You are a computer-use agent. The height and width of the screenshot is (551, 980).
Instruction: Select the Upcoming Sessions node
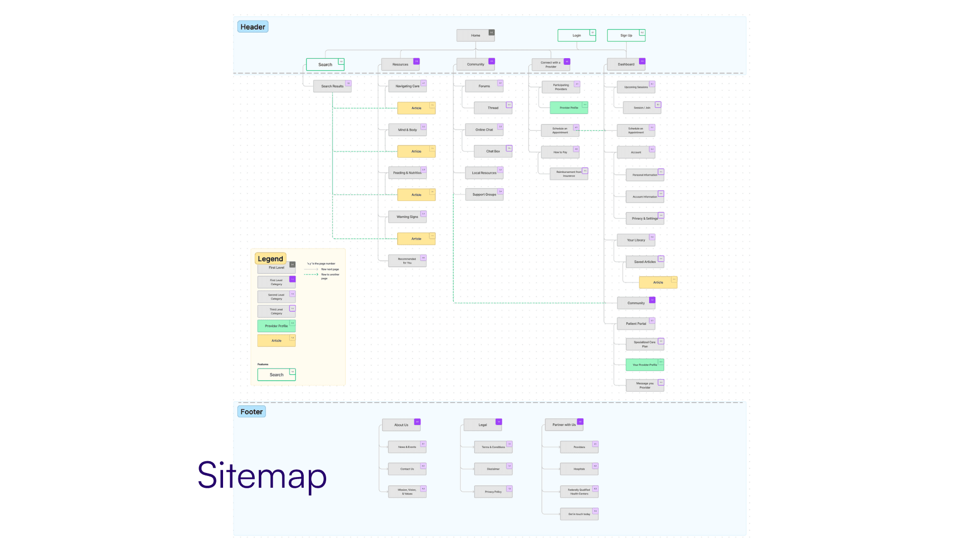[x=635, y=87]
